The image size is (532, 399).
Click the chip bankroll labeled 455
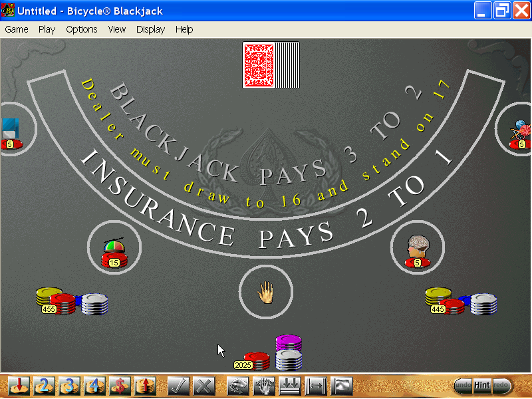coord(72,301)
